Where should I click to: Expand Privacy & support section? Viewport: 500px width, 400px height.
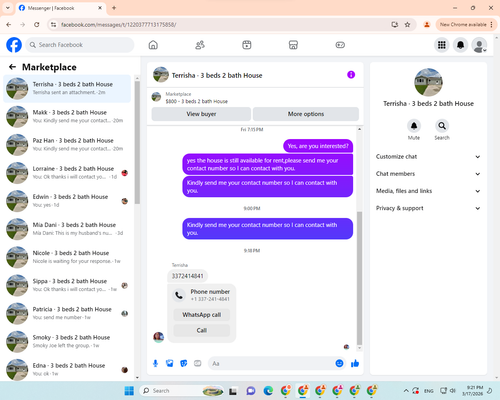pyautogui.click(x=428, y=208)
